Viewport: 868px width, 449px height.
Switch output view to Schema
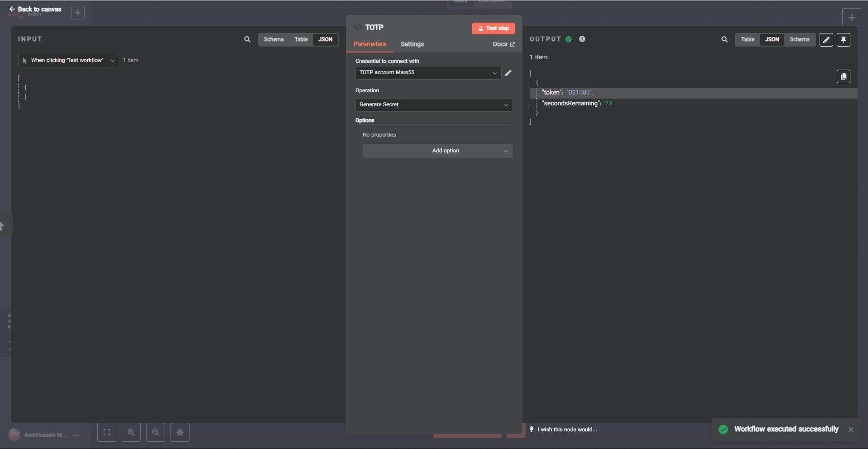pos(799,39)
